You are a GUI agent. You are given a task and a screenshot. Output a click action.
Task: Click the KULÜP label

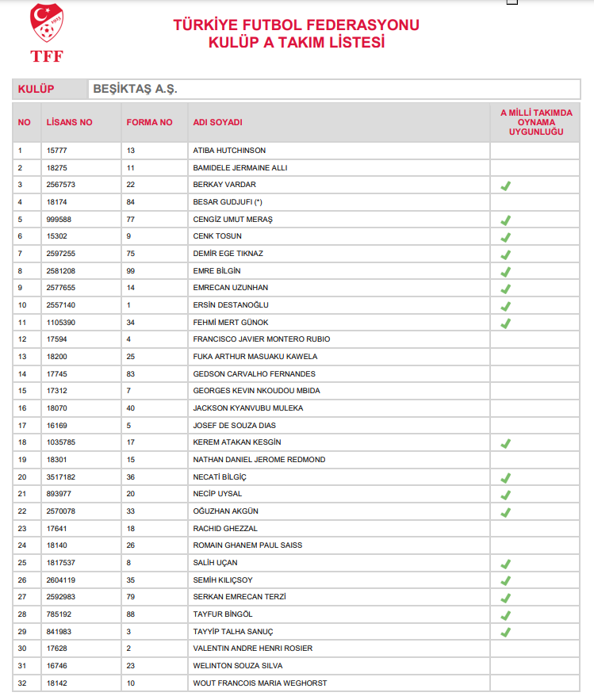(36, 89)
